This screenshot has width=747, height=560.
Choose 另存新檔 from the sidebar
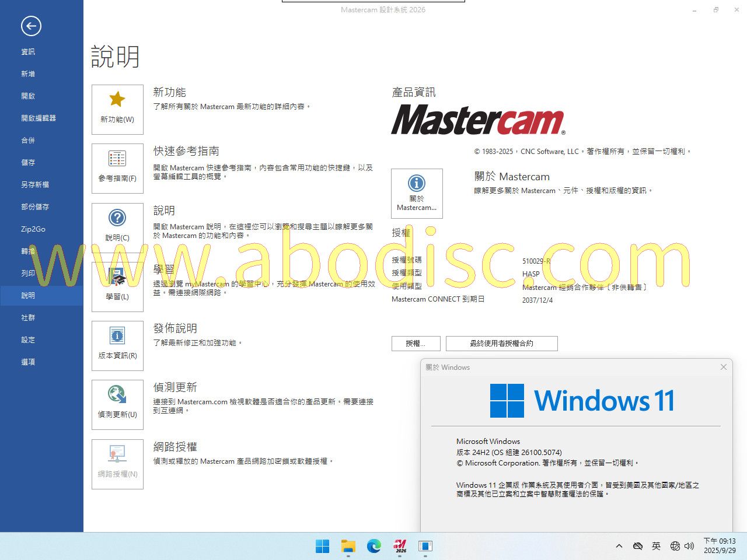point(35,185)
